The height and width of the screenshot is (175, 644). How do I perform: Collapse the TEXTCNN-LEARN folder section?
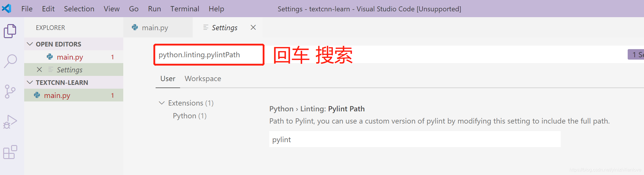click(x=30, y=82)
